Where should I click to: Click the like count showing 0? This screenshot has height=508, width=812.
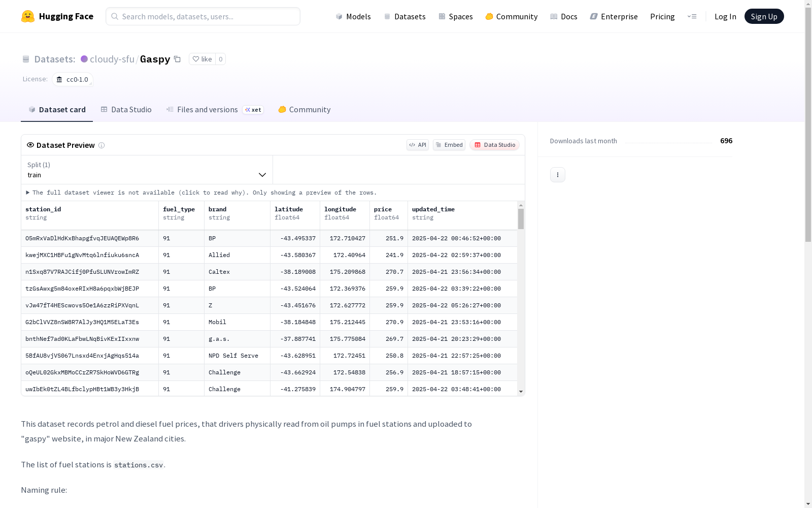point(220,59)
